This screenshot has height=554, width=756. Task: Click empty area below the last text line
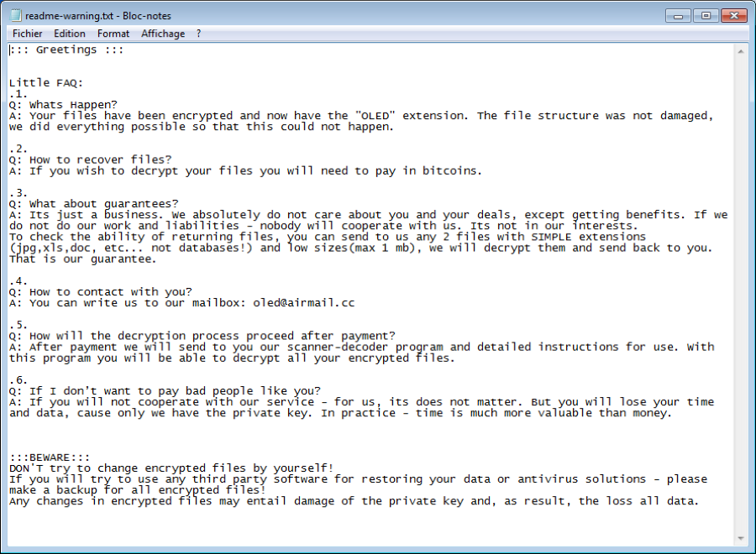click(x=371, y=526)
